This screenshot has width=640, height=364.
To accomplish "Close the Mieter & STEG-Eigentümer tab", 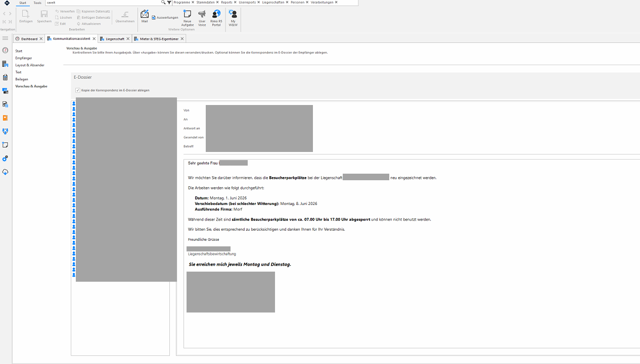I will pos(182,39).
